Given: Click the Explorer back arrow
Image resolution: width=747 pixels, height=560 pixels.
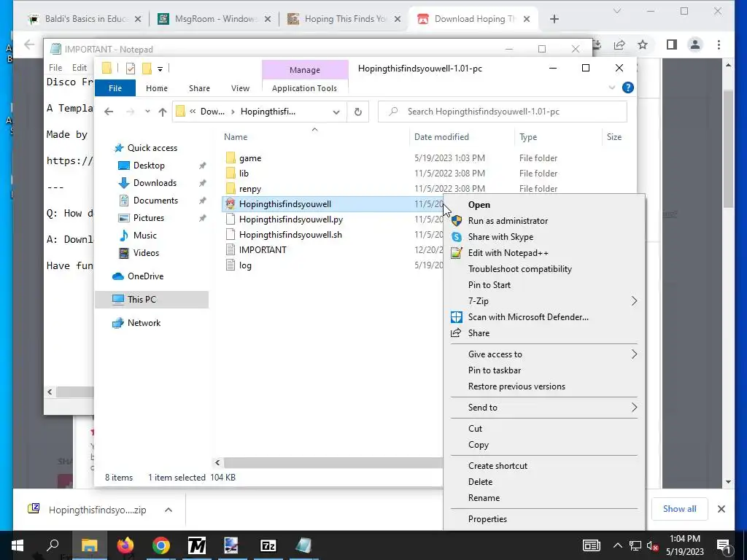Looking at the screenshot, I should tap(109, 112).
